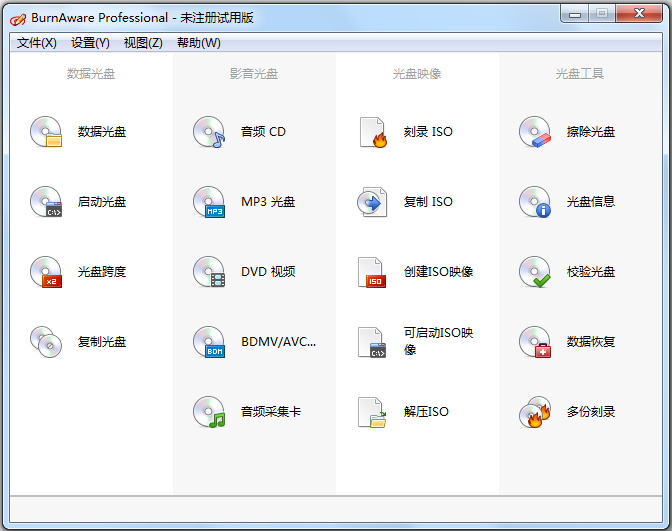Select the DVD 视频 filmstrip disc icon
The width and height of the screenshot is (672, 531).
209,272
